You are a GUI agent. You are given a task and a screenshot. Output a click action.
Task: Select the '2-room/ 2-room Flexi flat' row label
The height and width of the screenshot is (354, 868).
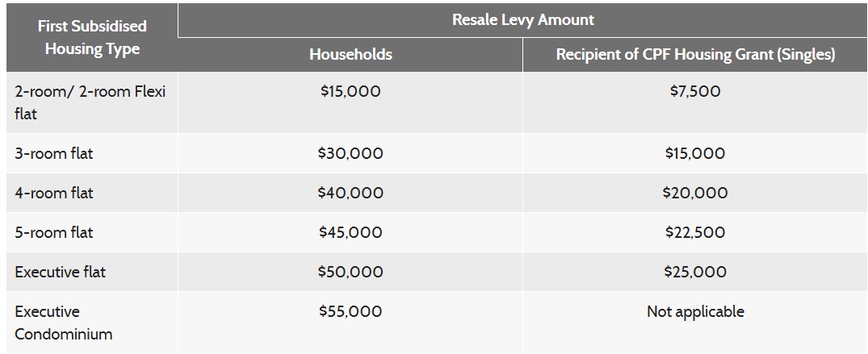[90, 102]
